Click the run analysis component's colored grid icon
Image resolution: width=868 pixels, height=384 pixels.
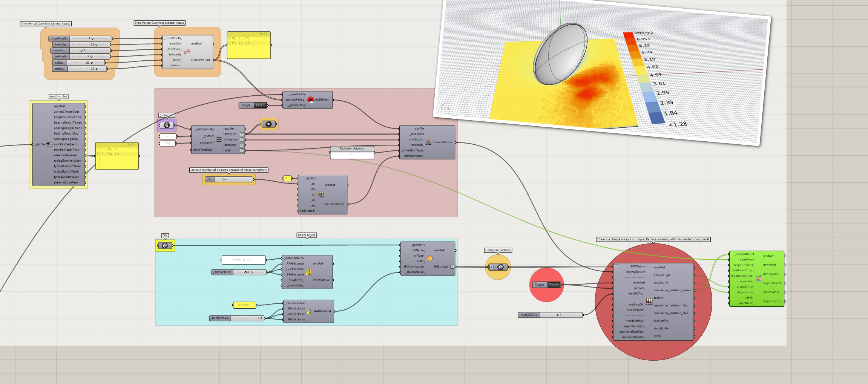pos(649,301)
